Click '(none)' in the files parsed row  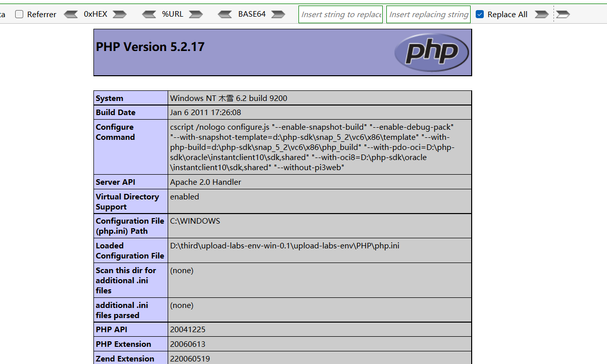tap(182, 305)
